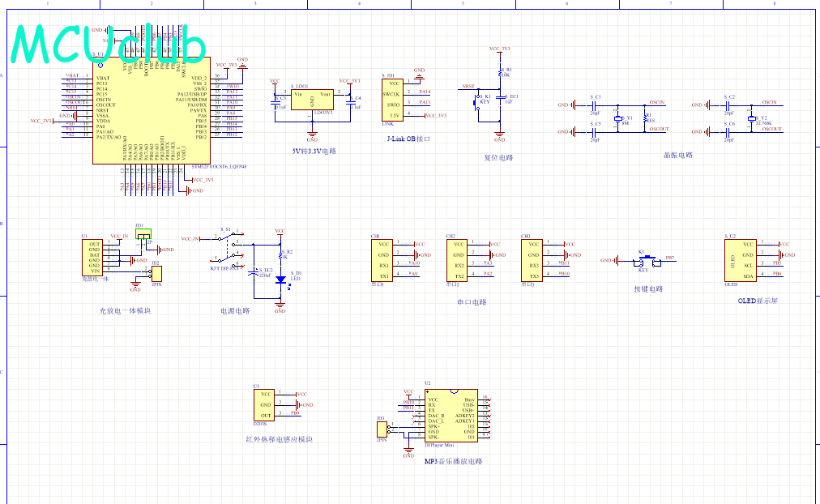
Task: Click the '5V转3.3V电路' caption
Action: tap(314, 152)
